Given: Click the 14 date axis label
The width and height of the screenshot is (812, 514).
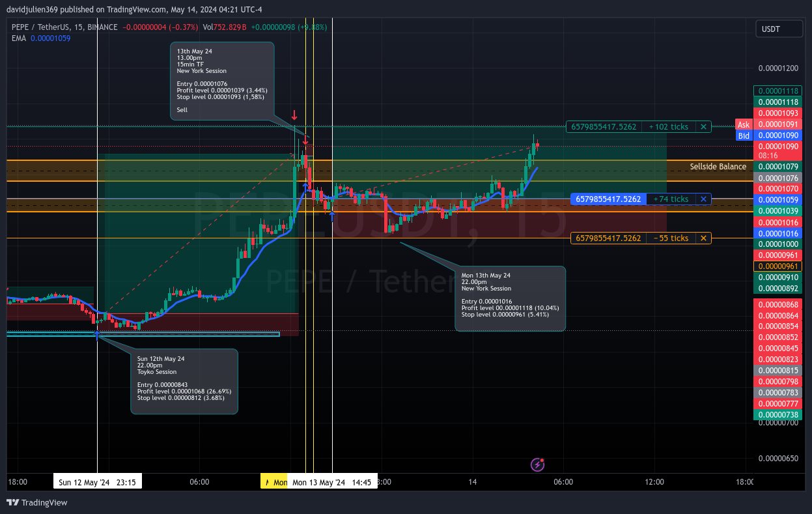Looking at the screenshot, I should pyautogui.click(x=472, y=482).
